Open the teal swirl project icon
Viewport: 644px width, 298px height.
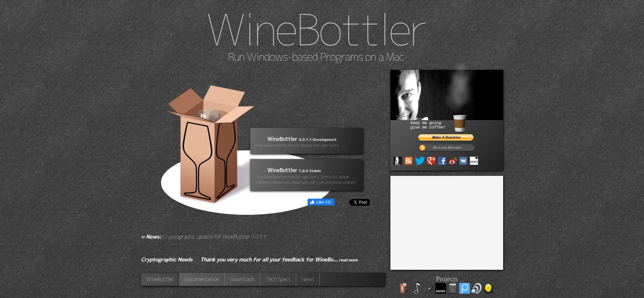[476, 288]
